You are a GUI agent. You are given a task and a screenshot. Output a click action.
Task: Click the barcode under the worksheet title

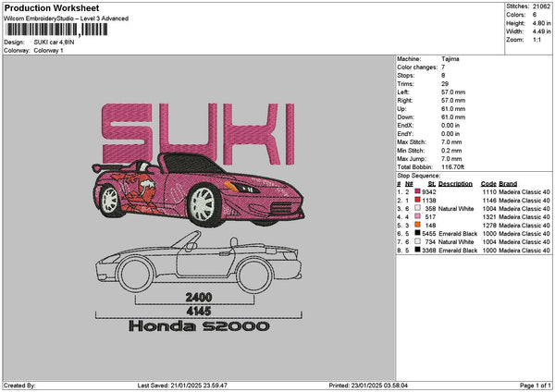click(x=55, y=31)
